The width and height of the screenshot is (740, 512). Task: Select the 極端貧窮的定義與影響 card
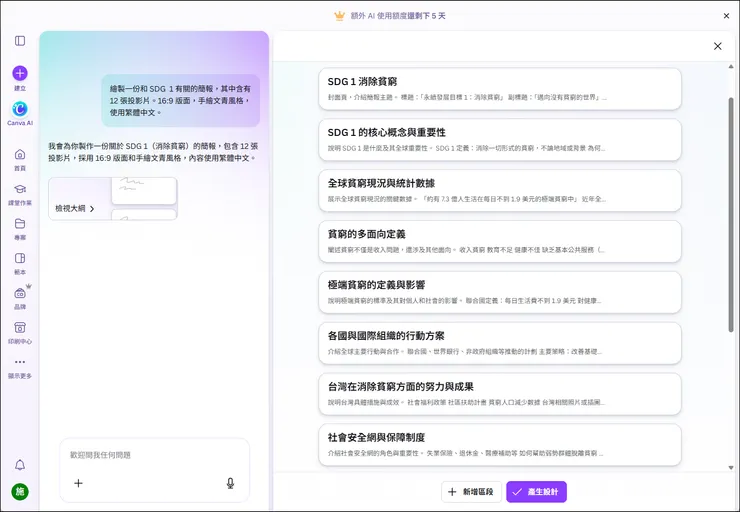coord(500,293)
